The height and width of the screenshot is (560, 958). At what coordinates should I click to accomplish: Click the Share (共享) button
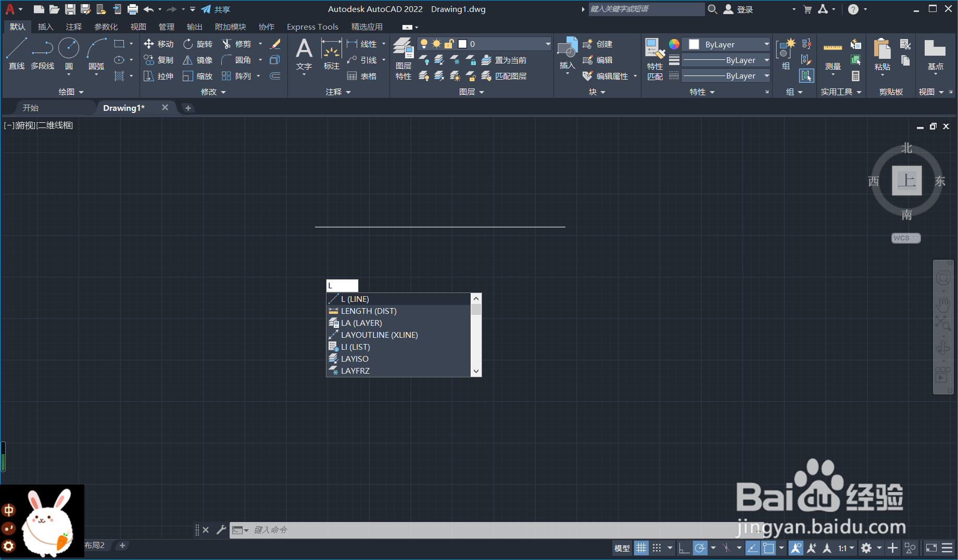click(216, 9)
